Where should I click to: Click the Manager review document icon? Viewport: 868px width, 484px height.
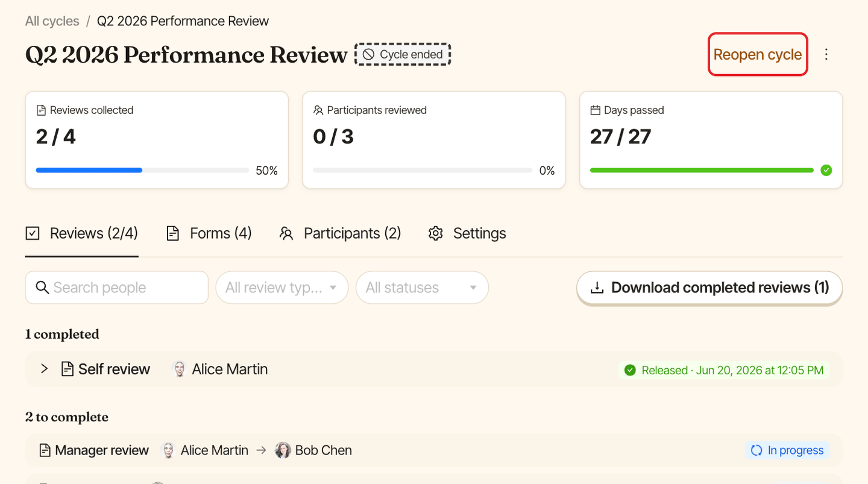(x=45, y=450)
